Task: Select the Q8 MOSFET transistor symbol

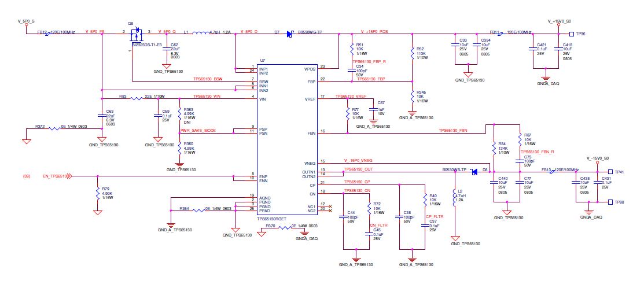Action: tap(135, 35)
